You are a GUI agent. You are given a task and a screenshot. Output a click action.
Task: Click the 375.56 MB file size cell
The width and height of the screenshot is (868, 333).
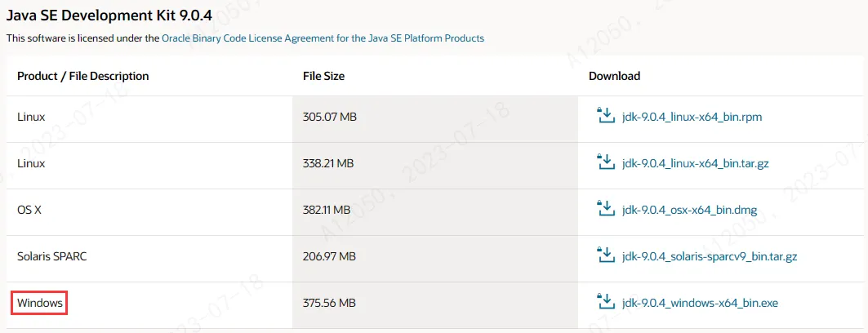pyautogui.click(x=329, y=304)
